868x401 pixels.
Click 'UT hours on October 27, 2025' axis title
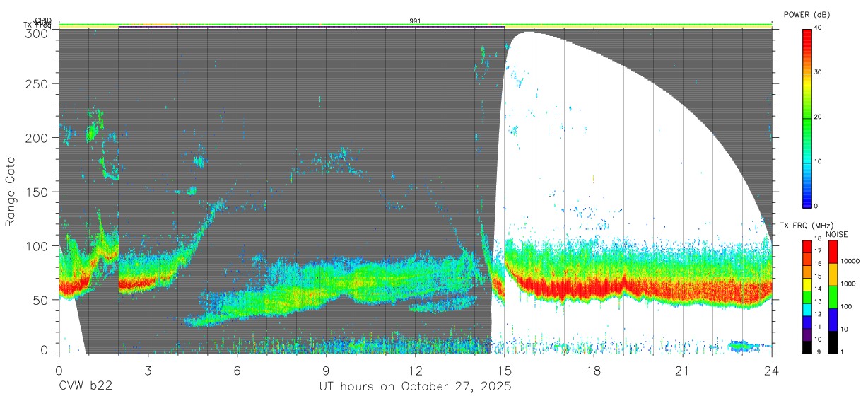(x=415, y=387)
